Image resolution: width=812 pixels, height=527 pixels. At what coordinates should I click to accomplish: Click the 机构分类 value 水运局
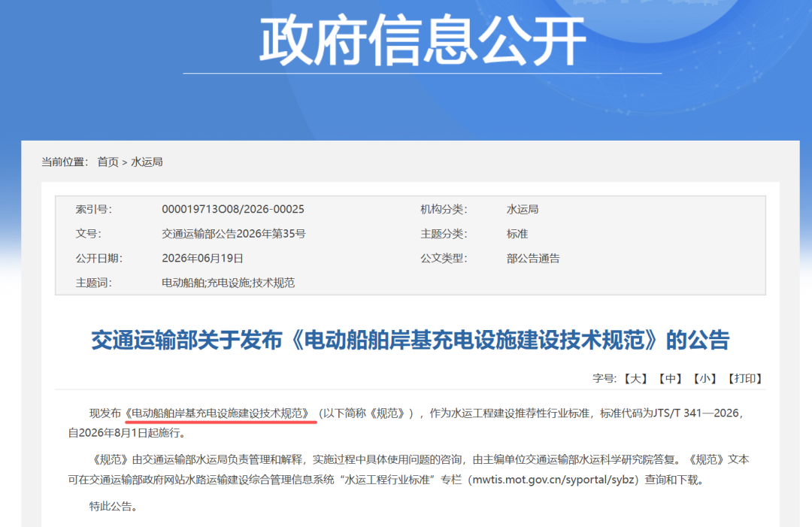tap(522, 209)
